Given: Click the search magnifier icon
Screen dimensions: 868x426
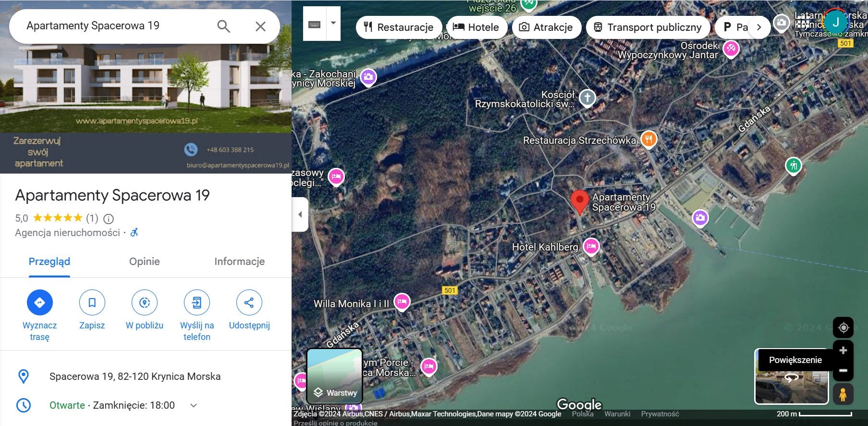Looking at the screenshot, I should 223,26.
